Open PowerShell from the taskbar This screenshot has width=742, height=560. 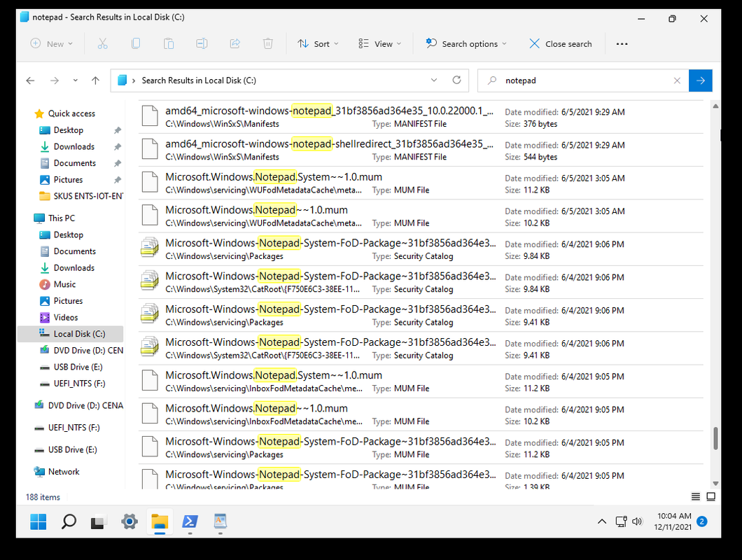[x=190, y=521]
